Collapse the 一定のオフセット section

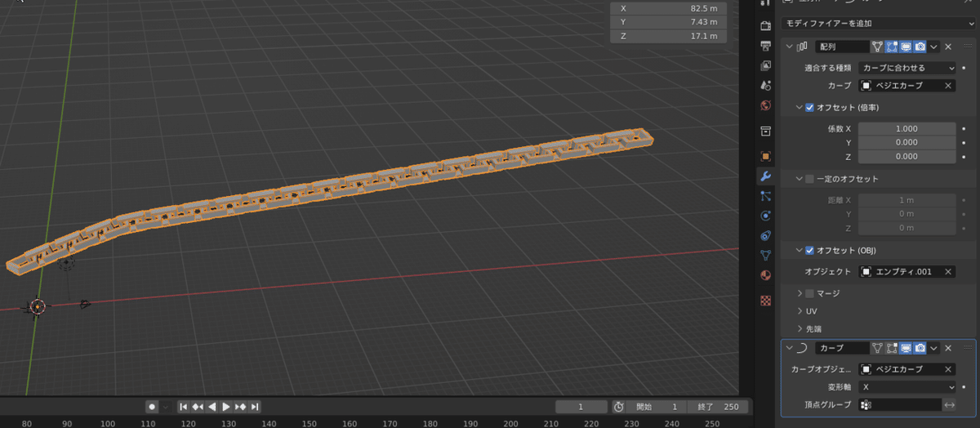(799, 178)
